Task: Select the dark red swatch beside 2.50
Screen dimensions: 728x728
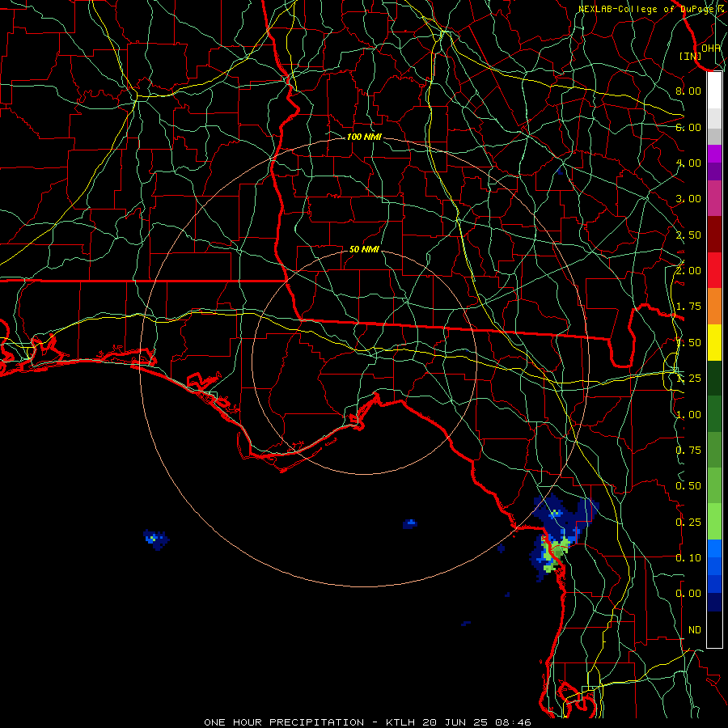Action: 714,235
